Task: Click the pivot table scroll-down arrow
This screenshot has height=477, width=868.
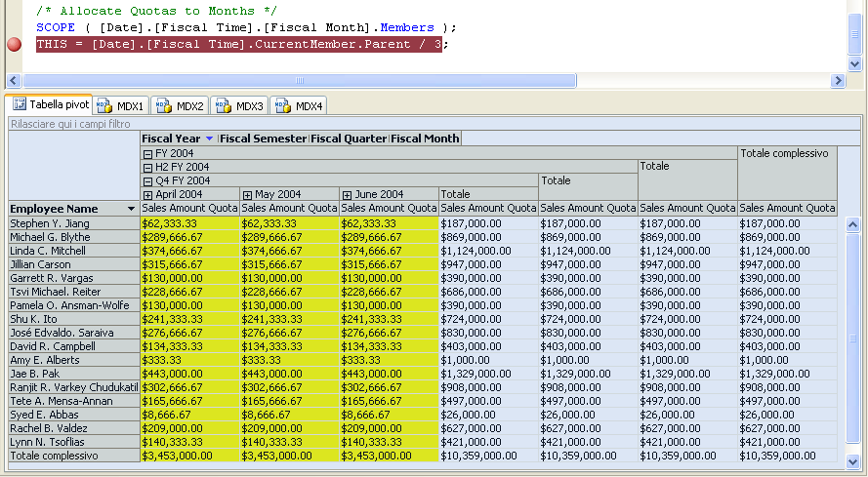Action: point(852,460)
